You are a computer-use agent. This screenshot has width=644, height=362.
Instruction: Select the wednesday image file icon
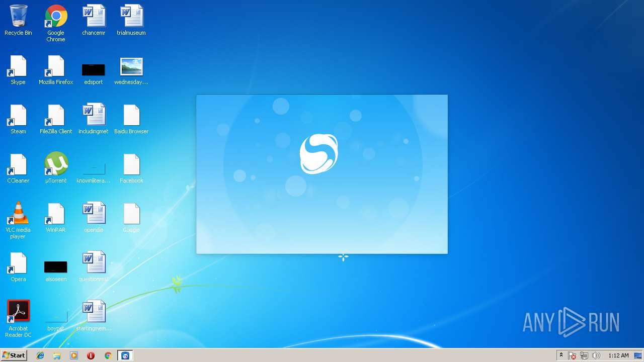(131, 70)
